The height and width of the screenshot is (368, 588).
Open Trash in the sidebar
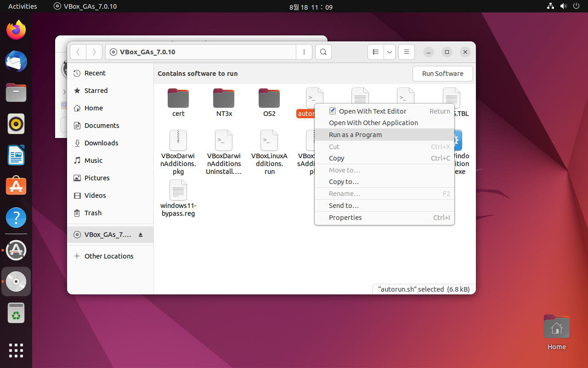(110, 213)
